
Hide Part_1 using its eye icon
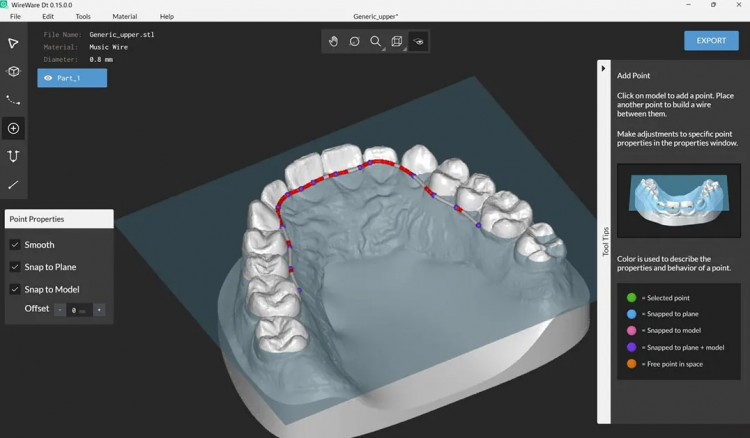(48, 78)
